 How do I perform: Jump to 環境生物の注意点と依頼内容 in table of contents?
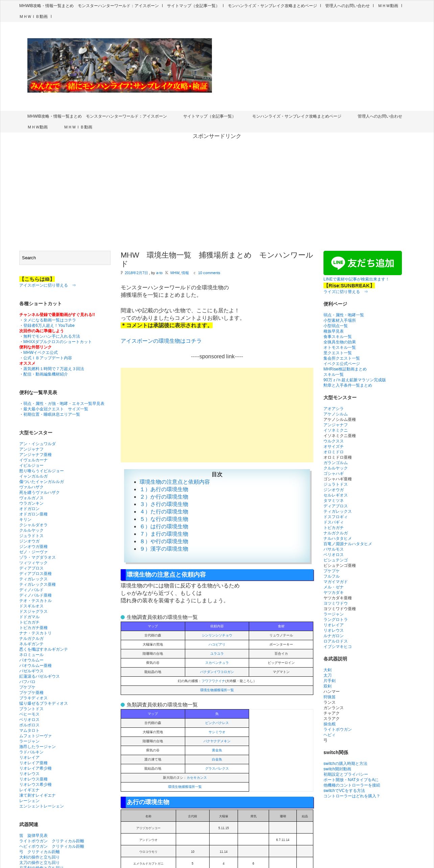pyautogui.click(x=174, y=482)
